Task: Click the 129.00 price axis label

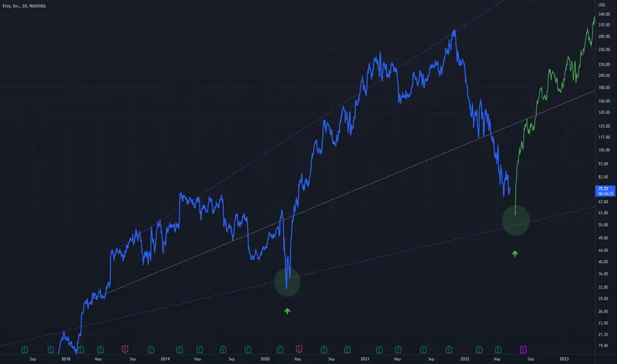Action: point(604,126)
